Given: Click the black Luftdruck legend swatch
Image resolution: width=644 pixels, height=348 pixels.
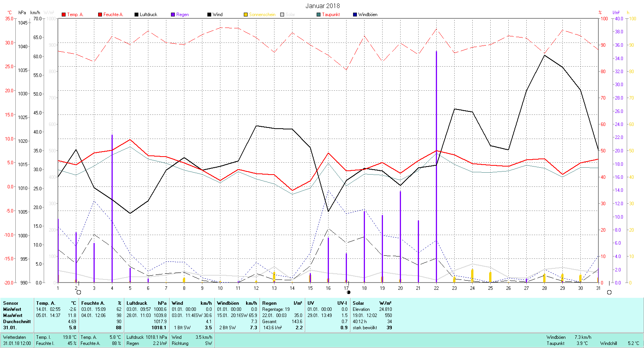Looking at the screenshot, I should pyautogui.click(x=136, y=15).
